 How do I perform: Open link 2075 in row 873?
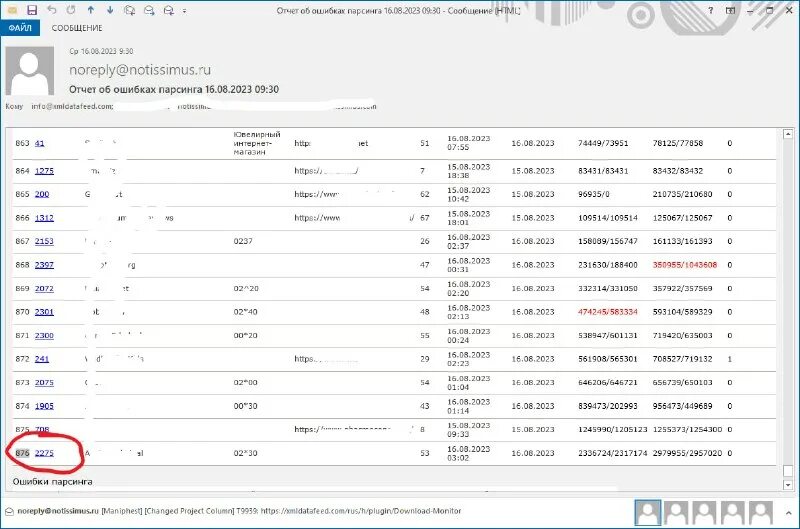[x=44, y=382]
